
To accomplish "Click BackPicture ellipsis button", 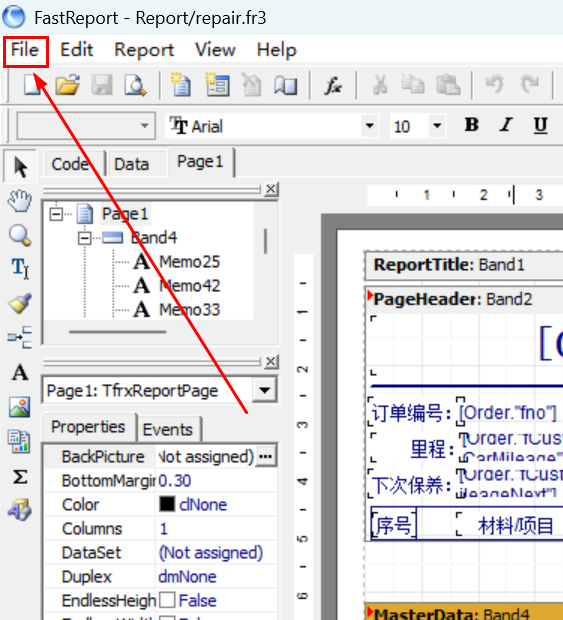I will point(265,457).
